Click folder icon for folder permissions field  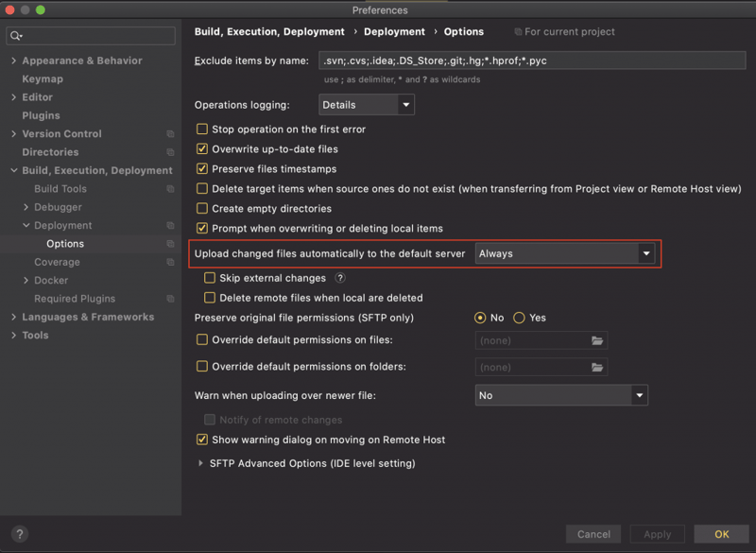[597, 367]
